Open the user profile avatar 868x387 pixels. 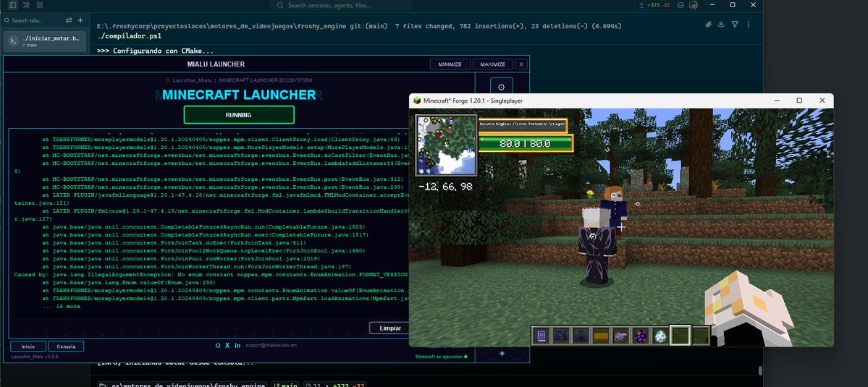(x=693, y=5)
